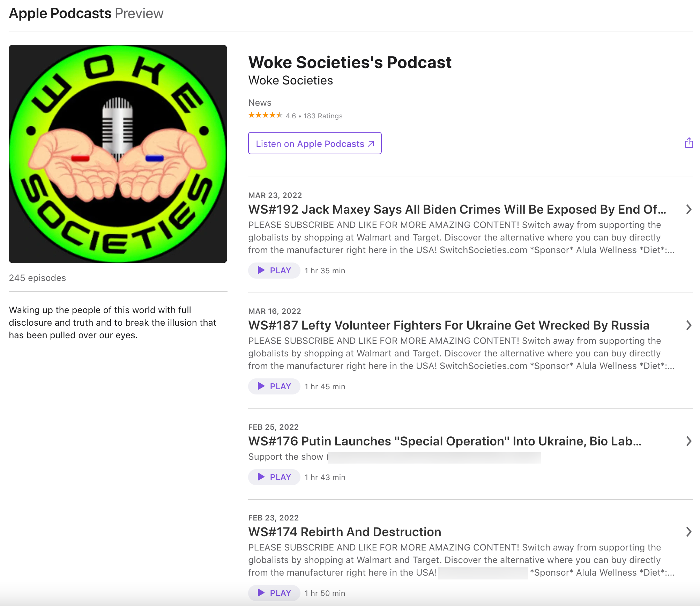
Task: Open the WS#192 Jack Maxey episode title
Action: (457, 209)
